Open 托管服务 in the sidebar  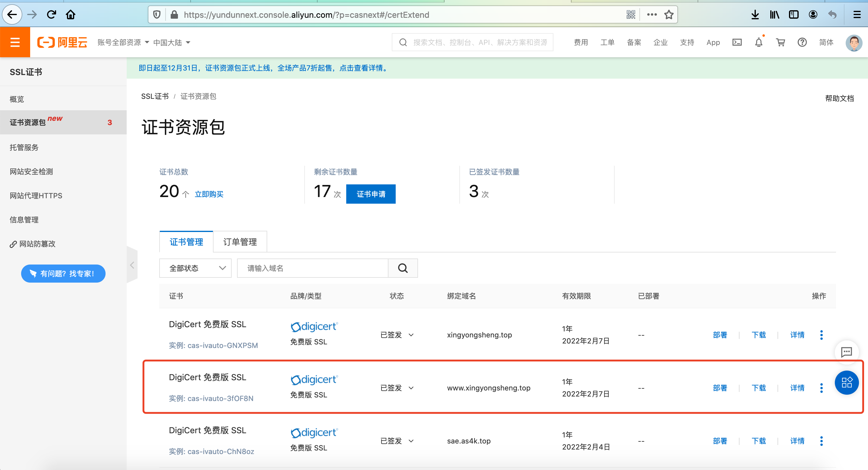pyautogui.click(x=63, y=147)
